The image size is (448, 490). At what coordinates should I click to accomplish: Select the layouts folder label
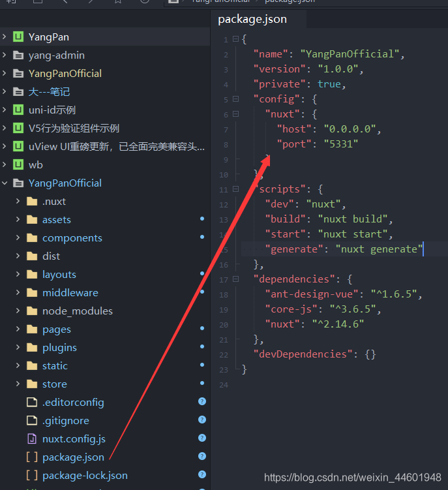coord(59,275)
